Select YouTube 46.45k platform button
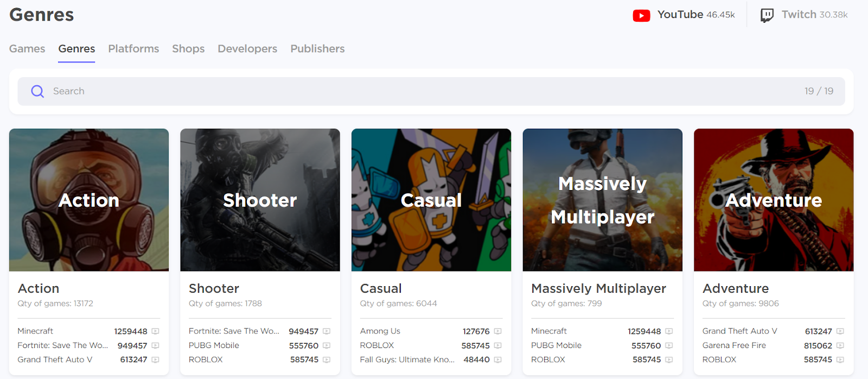Viewport: 868px width, 379px height. (684, 15)
